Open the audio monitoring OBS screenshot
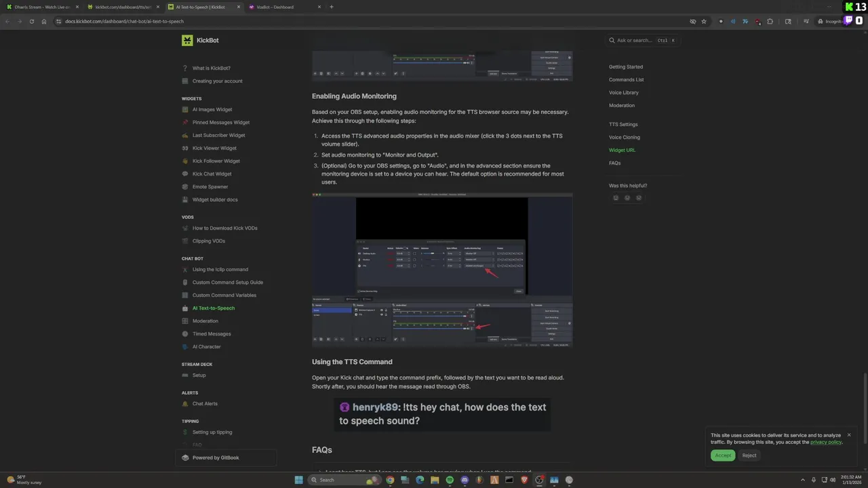 [442, 270]
